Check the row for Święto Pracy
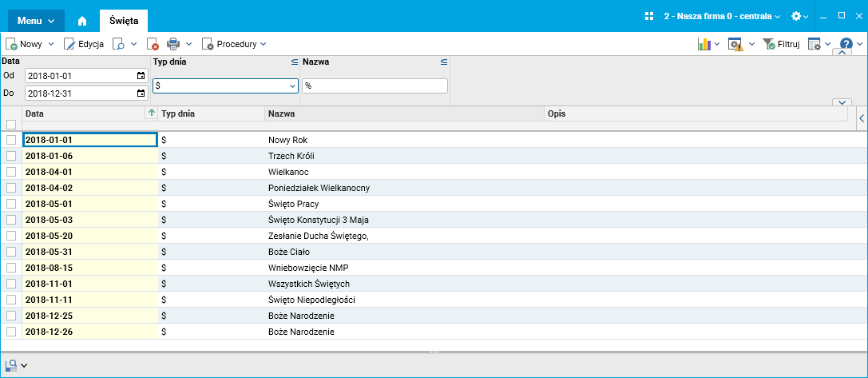 11,204
